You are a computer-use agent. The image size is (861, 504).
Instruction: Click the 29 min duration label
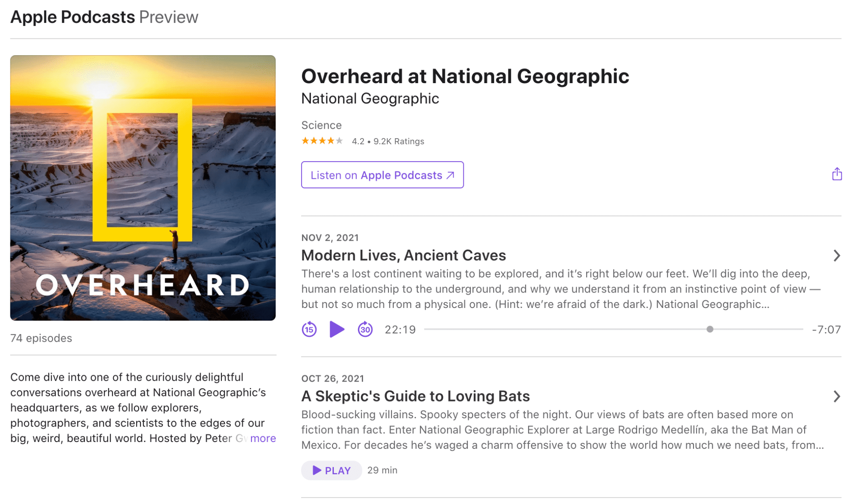tap(382, 470)
